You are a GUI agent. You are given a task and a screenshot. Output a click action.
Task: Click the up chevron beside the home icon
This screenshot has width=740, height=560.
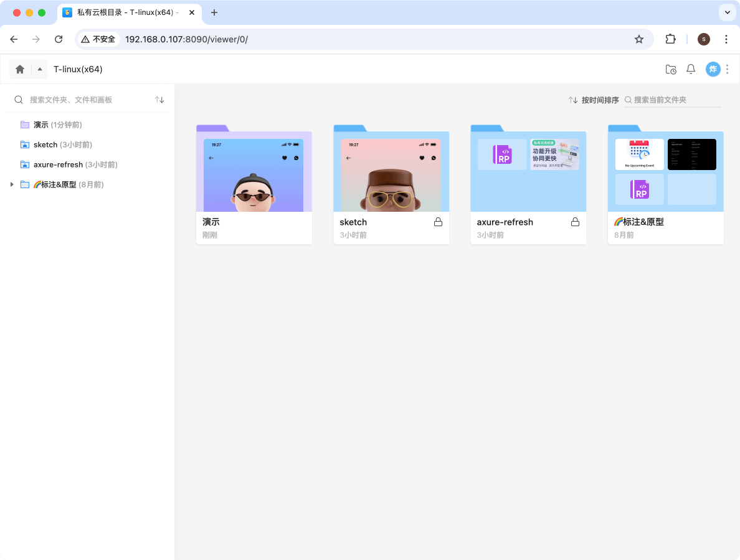pos(39,69)
